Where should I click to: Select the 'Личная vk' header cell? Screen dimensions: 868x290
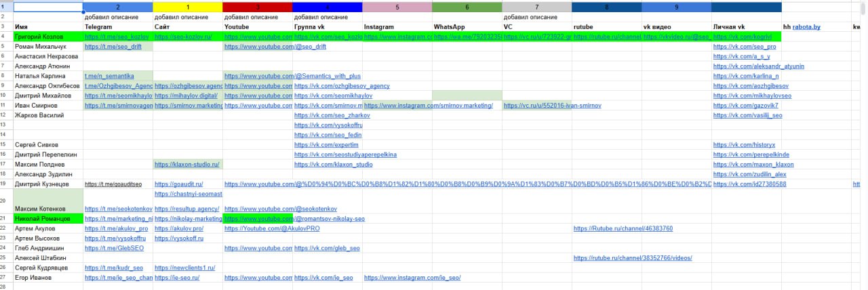click(747, 26)
